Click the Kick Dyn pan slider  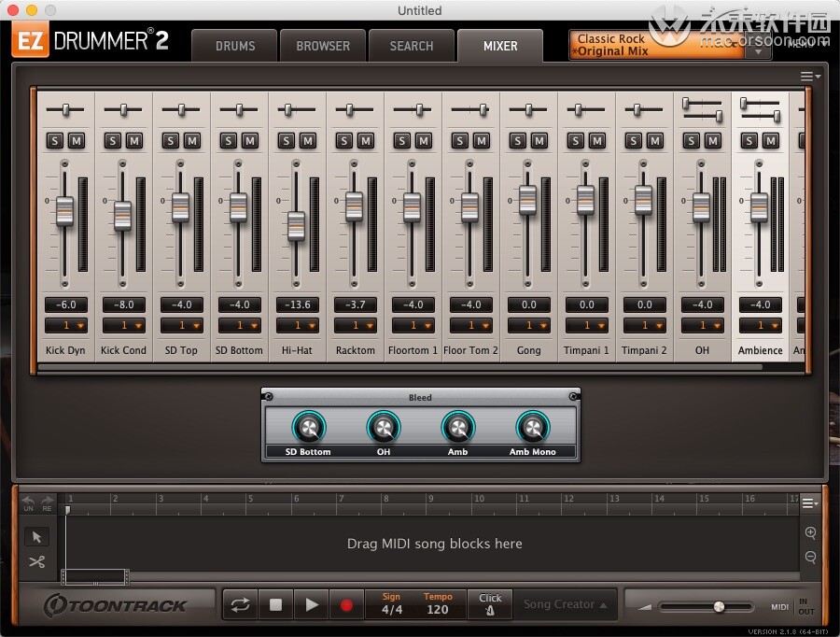point(65,110)
